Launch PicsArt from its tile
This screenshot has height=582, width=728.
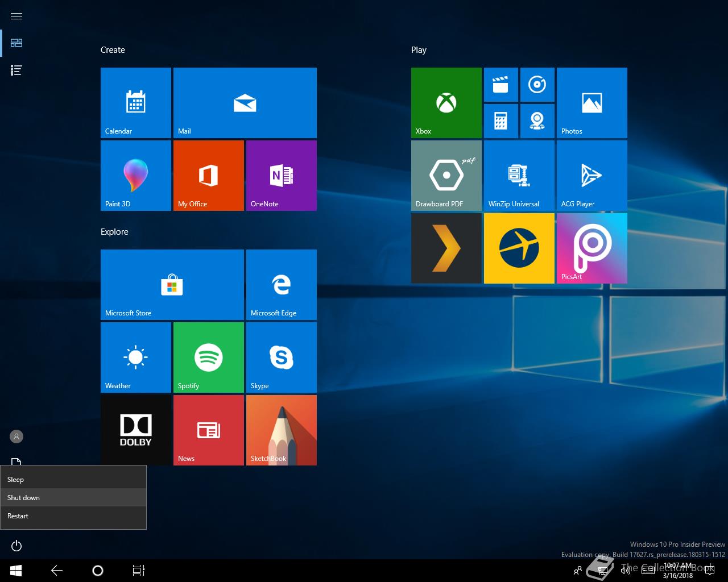pyautogui.click(x=592, y=248)
